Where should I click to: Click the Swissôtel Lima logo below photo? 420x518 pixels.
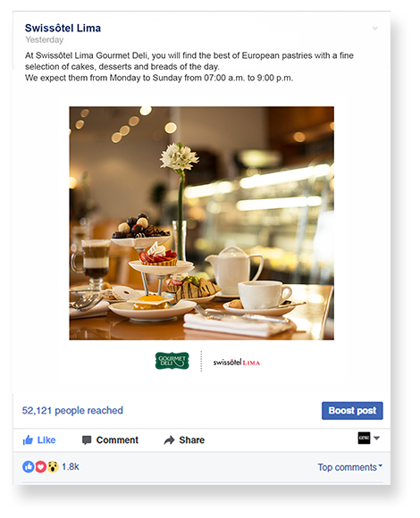237,362
